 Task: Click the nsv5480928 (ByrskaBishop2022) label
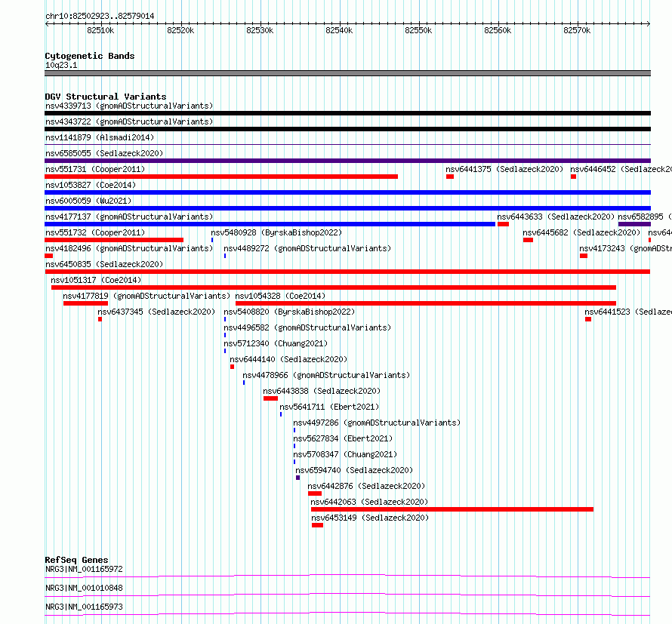tap(276, 232)
